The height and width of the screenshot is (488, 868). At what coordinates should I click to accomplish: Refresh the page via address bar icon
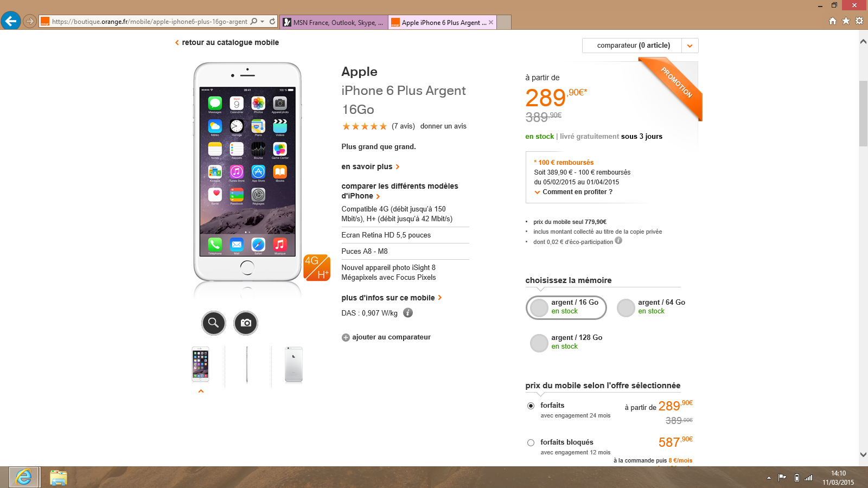pyautogui.click(x=272, y=22)
